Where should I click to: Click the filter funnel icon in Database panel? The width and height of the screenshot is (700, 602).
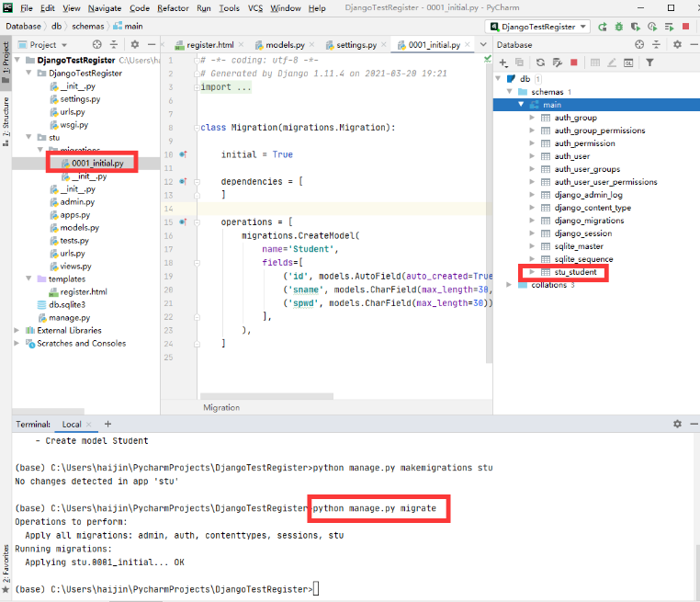[x=649, y=62]
